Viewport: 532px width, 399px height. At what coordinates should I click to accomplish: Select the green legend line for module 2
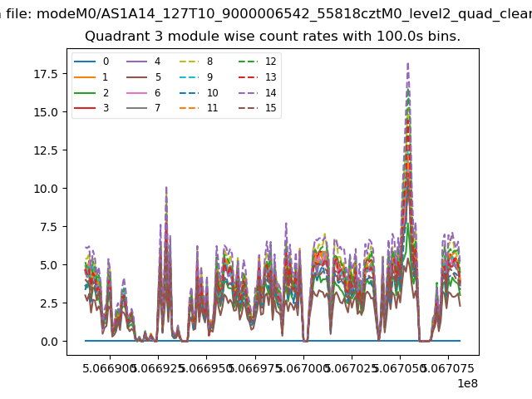point(86,92)
